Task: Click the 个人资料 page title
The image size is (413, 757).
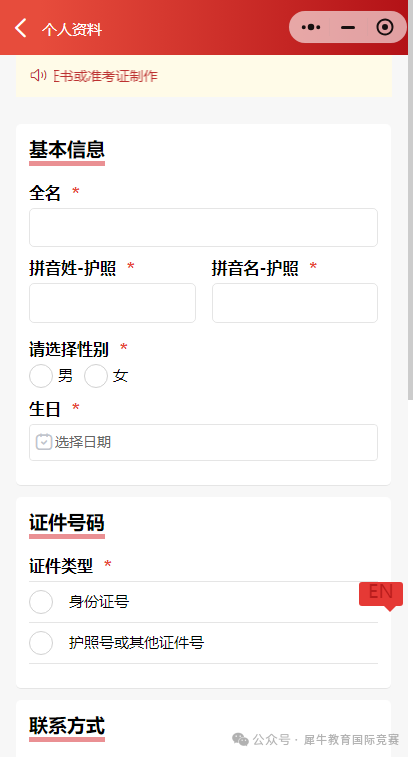Action: coord(71,29)
